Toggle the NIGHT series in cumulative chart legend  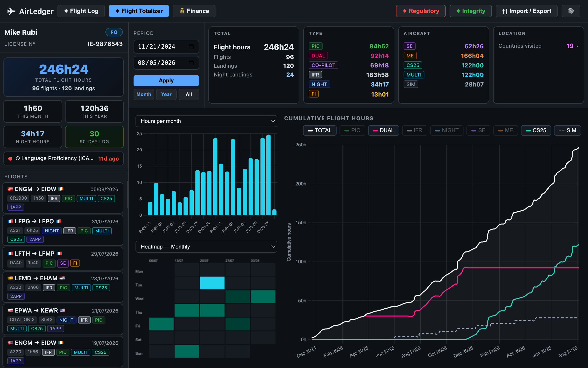tap(447, 130)
